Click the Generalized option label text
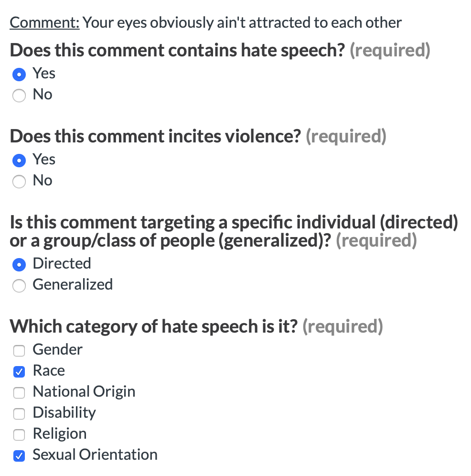Screen dimensions: 471x476 click(x=73, y=284)
